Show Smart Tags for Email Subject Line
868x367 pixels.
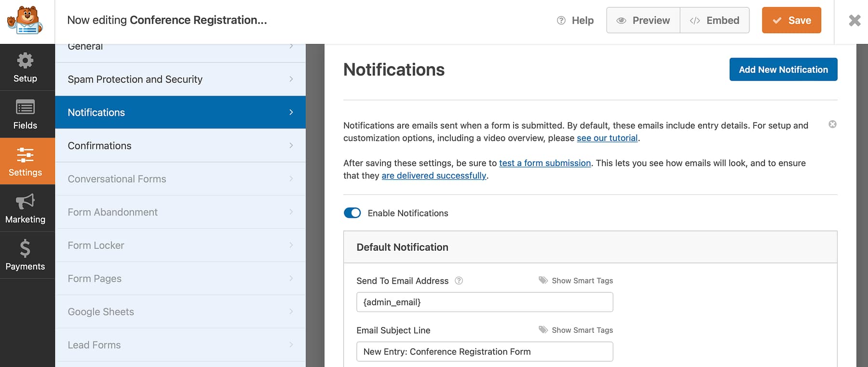point(576,330)
